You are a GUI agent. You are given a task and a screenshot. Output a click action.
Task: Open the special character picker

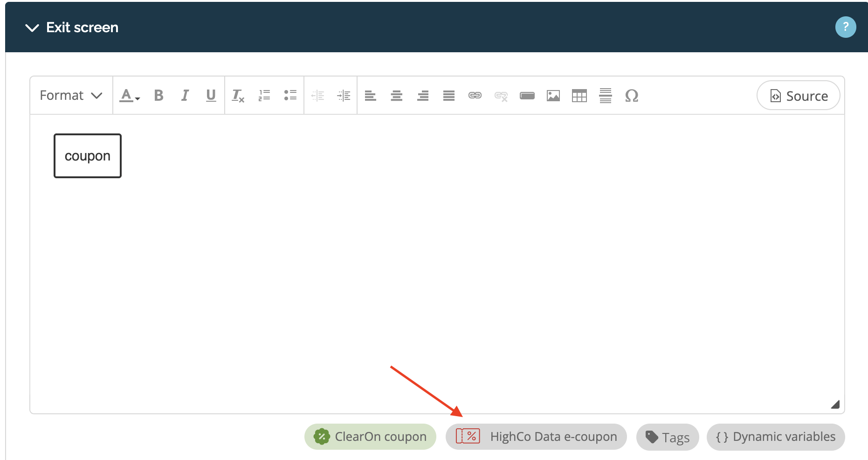[x=632, y=96]
